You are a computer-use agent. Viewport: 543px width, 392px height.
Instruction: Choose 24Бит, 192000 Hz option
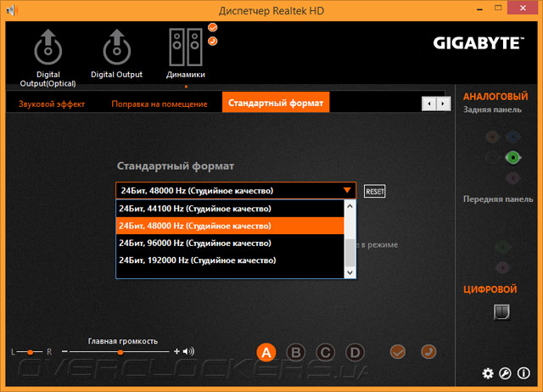230,260
